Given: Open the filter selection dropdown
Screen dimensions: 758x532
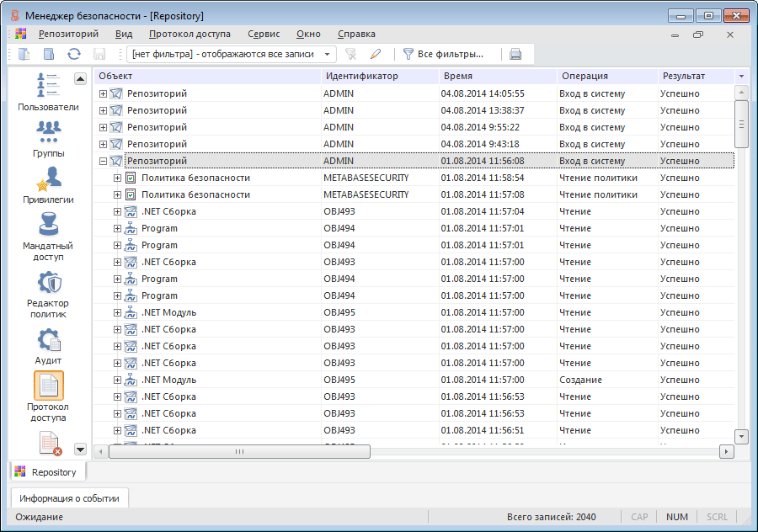Looking at the screenshot, I should (328, 54).
